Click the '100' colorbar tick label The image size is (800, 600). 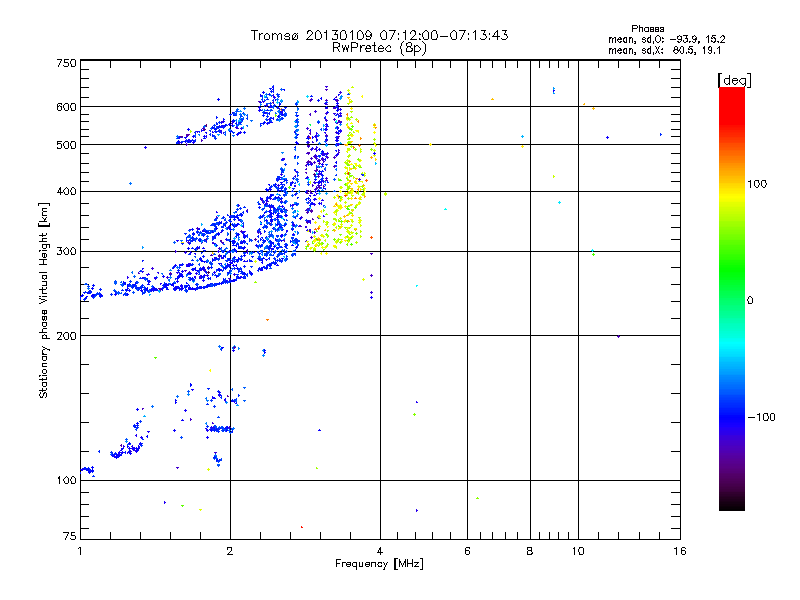coord(757,184)
